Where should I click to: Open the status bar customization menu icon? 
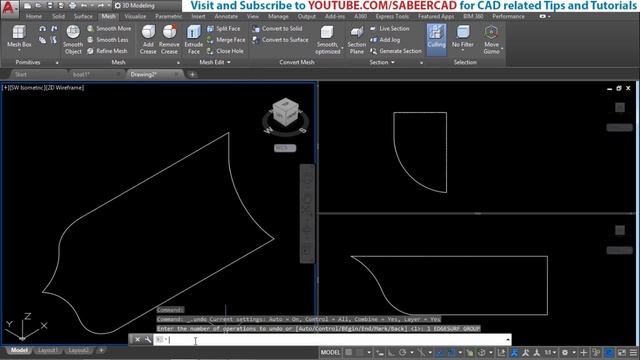pos(633,352)
